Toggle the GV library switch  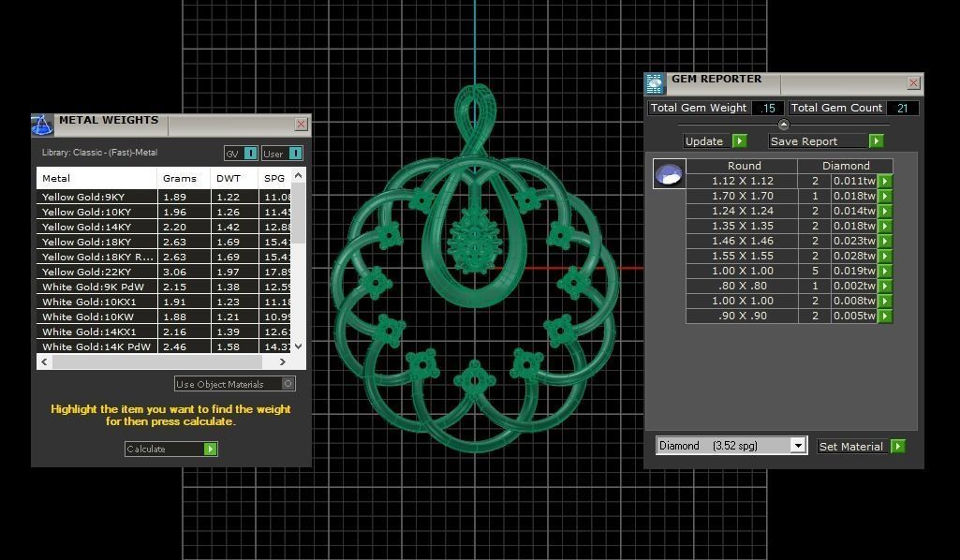(x=250, y=154)
